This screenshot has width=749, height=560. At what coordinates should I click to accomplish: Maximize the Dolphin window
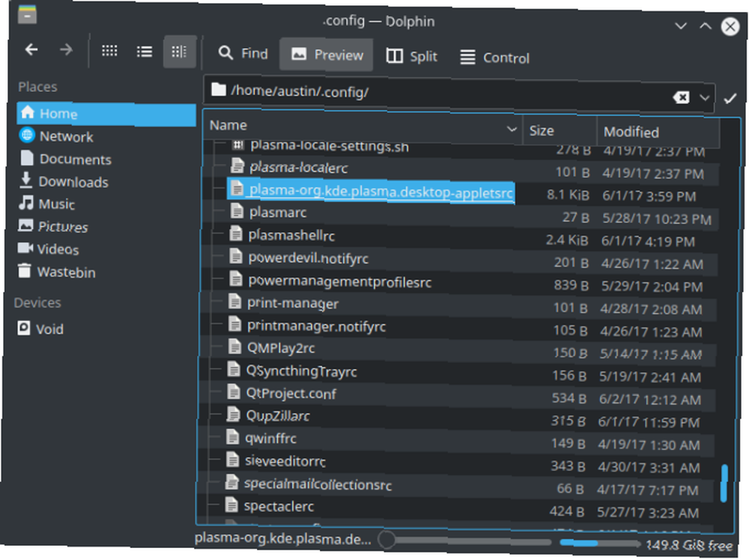705,26
